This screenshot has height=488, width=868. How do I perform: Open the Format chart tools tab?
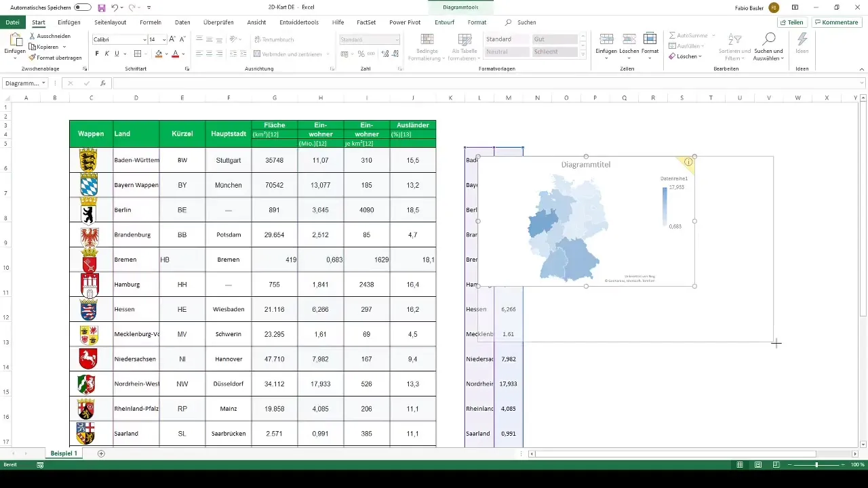coord(477,22)
